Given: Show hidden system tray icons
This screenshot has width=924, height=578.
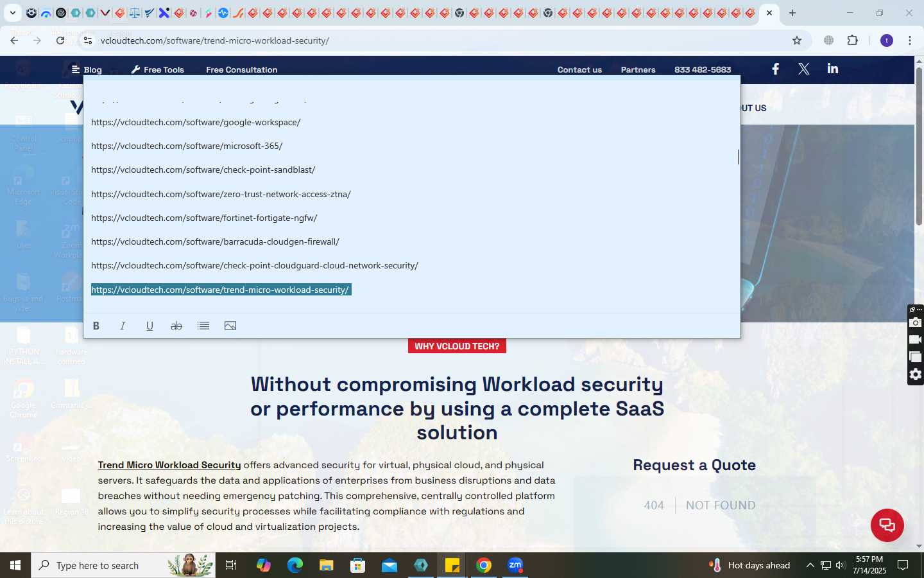Looking at the screenshot, I should click(x=810, y=565).
